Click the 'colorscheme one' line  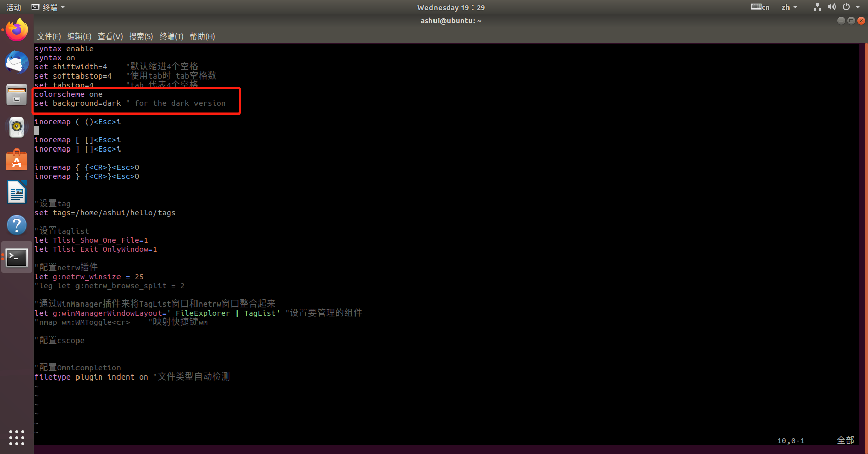point(68,94)
